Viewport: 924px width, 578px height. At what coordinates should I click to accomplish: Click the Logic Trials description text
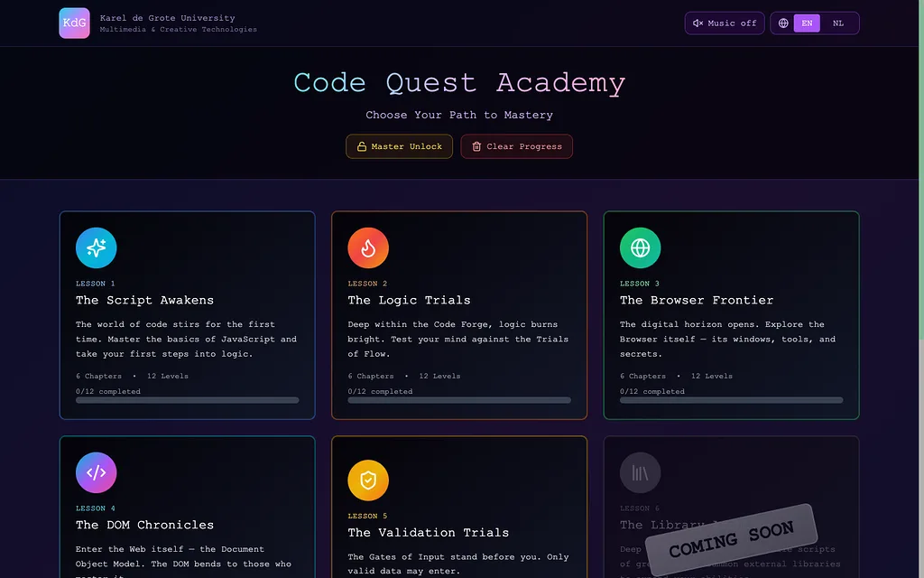click(x=457, y=340)
